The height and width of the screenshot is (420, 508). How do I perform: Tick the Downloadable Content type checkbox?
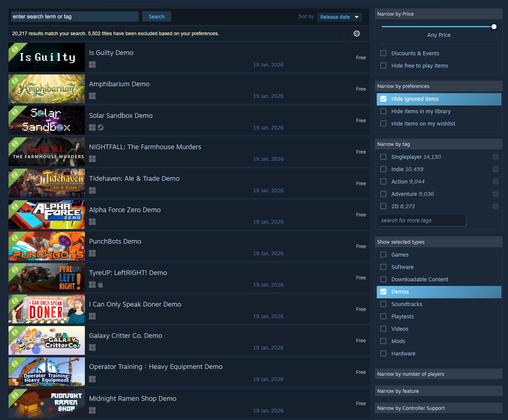click(383, 279)
